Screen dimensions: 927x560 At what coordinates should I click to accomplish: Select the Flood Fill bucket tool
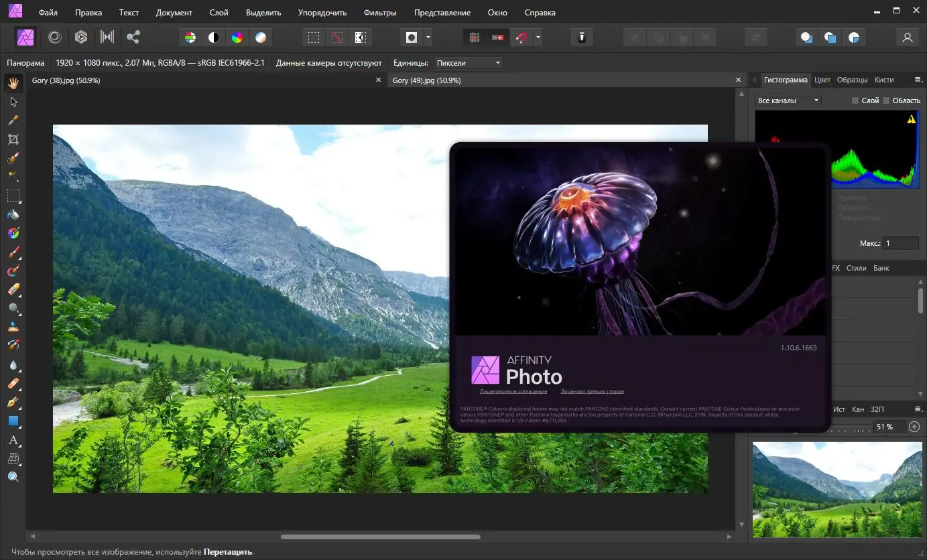tap(13, 215)
